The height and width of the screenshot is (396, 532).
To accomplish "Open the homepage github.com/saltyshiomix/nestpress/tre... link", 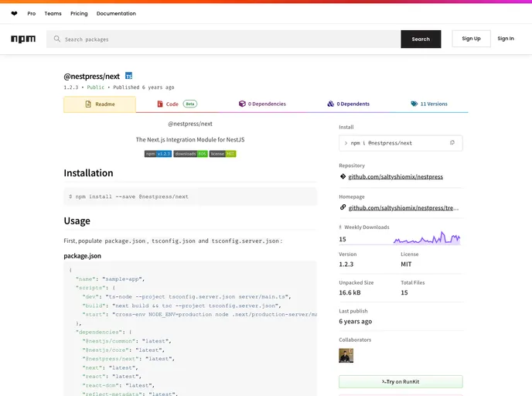I will pyautogui.click(x=404, y=208).
